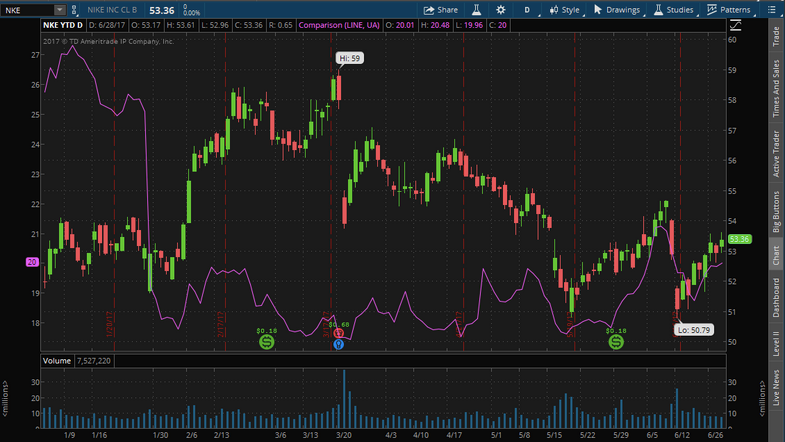785x442 pixels.
Task: Click the 1/20/17 expiration marker label
Action: (x=110, y=324)
